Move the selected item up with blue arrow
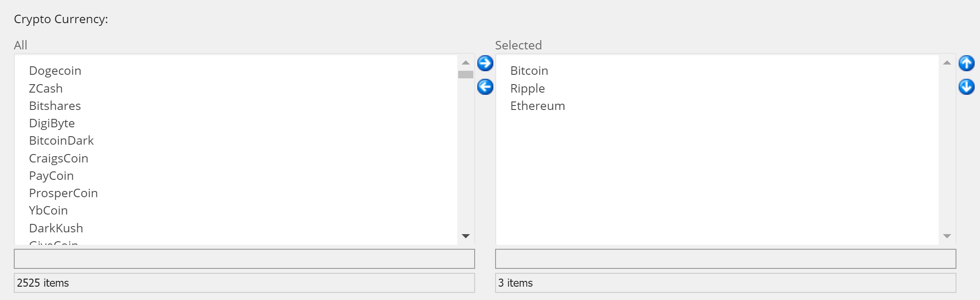Screen dimensions: 980x300 pos(966,63)
